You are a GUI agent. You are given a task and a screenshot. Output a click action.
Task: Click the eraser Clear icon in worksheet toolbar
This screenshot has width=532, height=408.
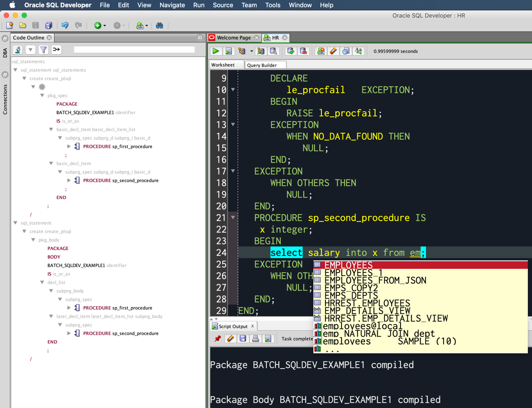[333, 51]
